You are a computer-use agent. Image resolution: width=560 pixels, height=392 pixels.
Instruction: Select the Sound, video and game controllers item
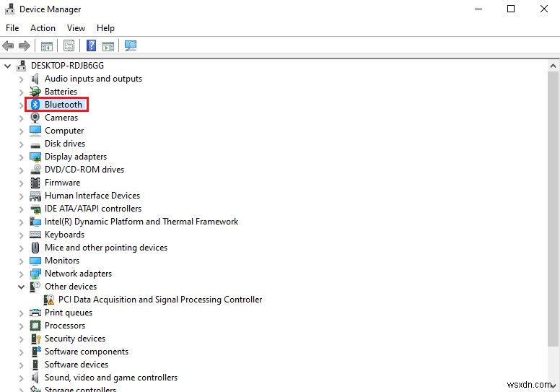pyautogui.click(x=110, y=378)
